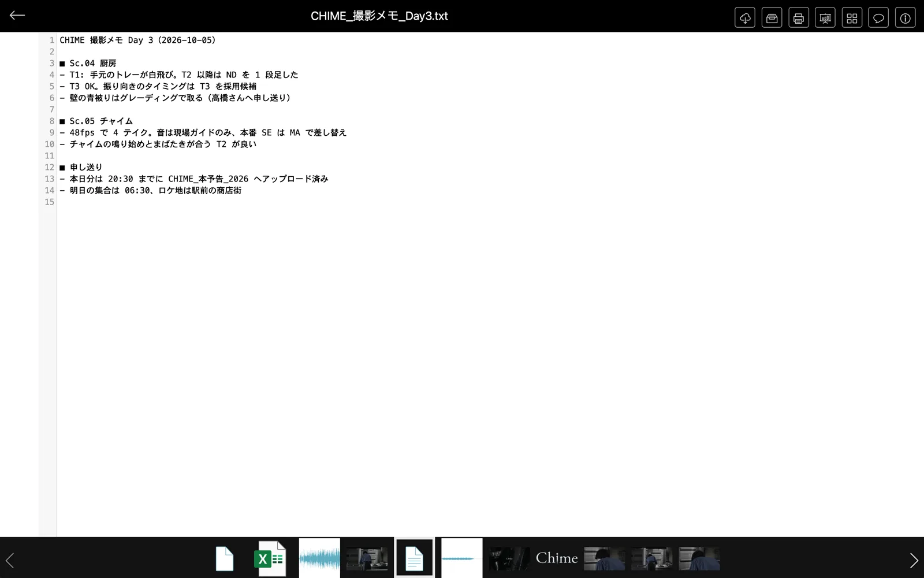Select the highlighted text document thumbnail

click(x=414, y=558)
